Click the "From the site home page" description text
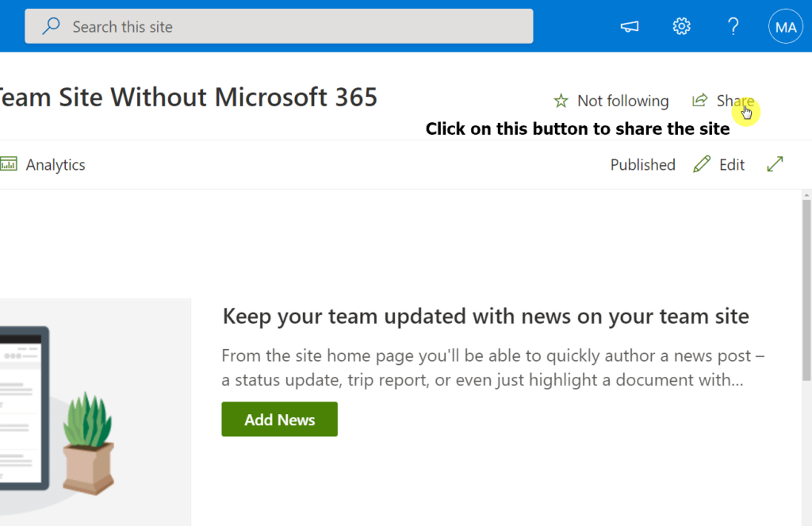The height and width of the screenshot is (526, 812). coord(493,367)
